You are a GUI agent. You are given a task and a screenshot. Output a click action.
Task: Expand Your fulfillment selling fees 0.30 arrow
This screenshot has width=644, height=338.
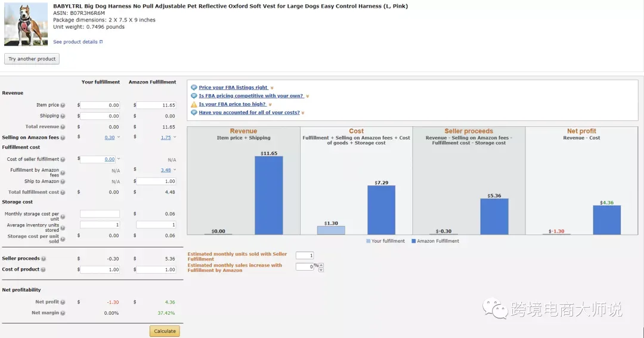[x=119, y=137]
